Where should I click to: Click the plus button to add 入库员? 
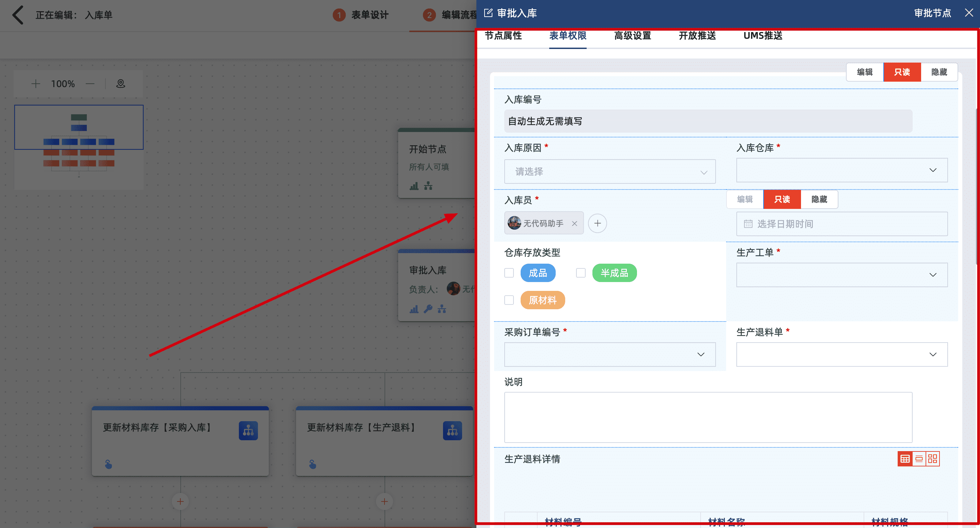tap(597, 223)
